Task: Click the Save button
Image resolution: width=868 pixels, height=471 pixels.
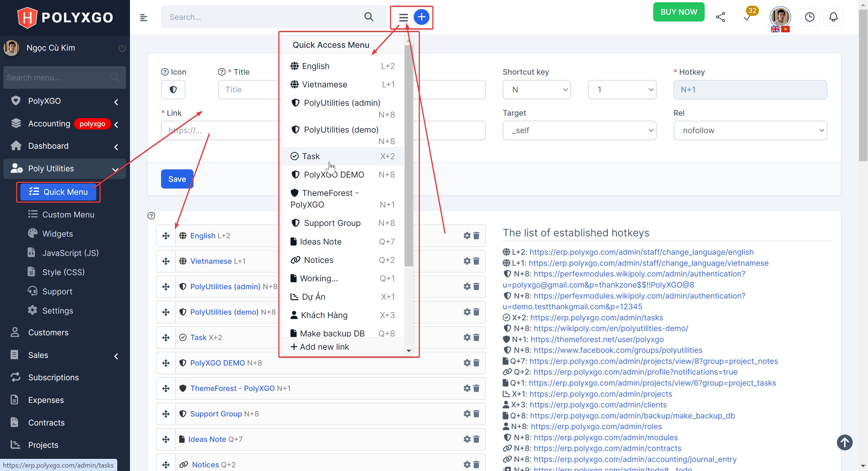Action: tap(177, 179)
